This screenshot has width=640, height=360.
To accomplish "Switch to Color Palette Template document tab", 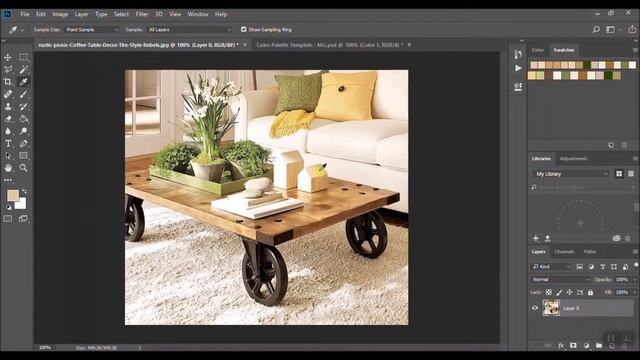I will click(329, 45).
